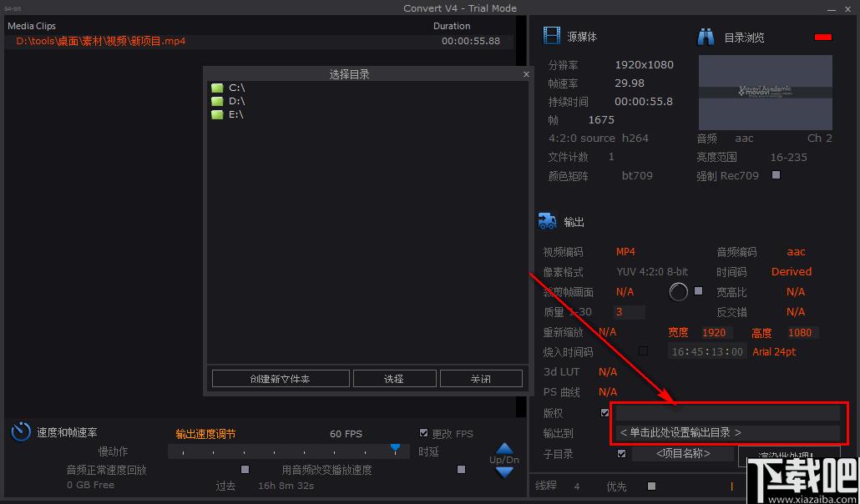Toggle the 优先 checkbox
This screenshot has height=504, width=860.
pos(651,486)
